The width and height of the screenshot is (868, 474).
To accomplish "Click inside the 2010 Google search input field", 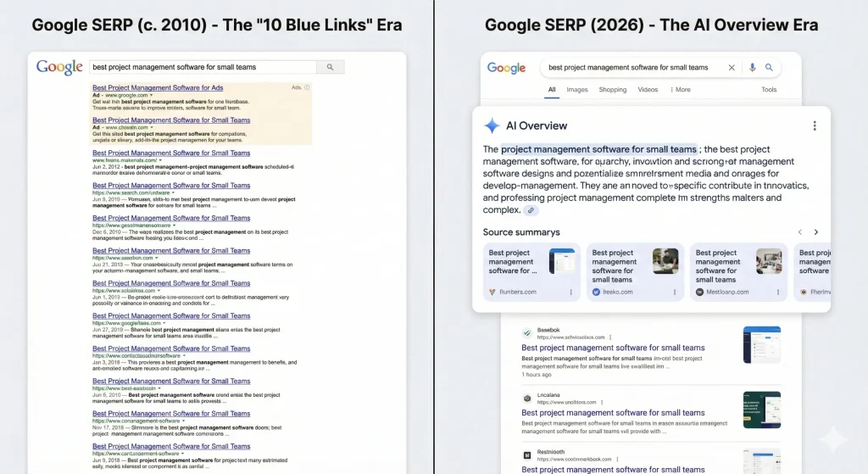I will click(202, 67).
